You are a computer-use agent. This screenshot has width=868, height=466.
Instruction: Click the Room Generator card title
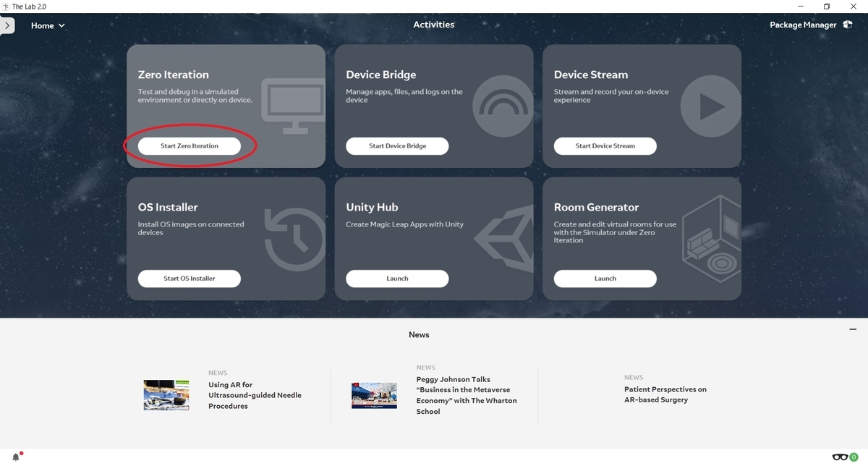(x=596, y=207)
